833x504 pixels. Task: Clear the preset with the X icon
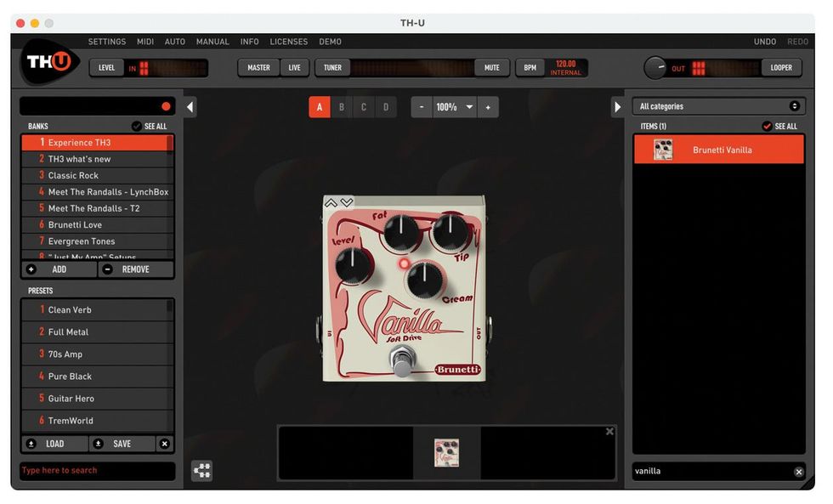[165, 444]
